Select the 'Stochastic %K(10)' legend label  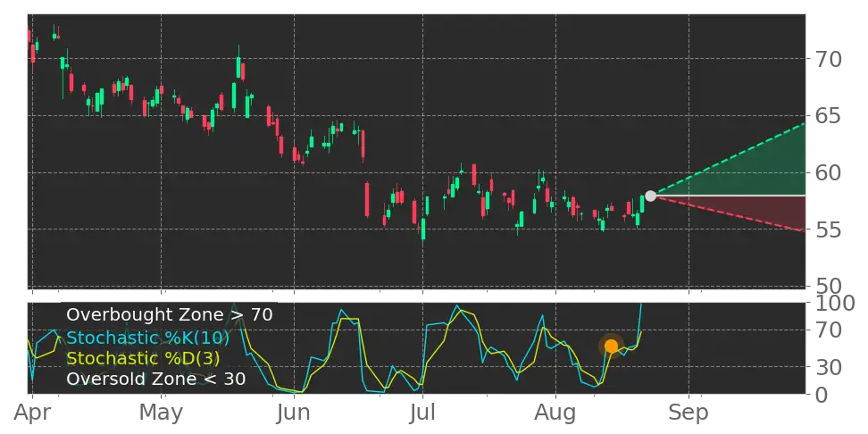pos(148,338)
